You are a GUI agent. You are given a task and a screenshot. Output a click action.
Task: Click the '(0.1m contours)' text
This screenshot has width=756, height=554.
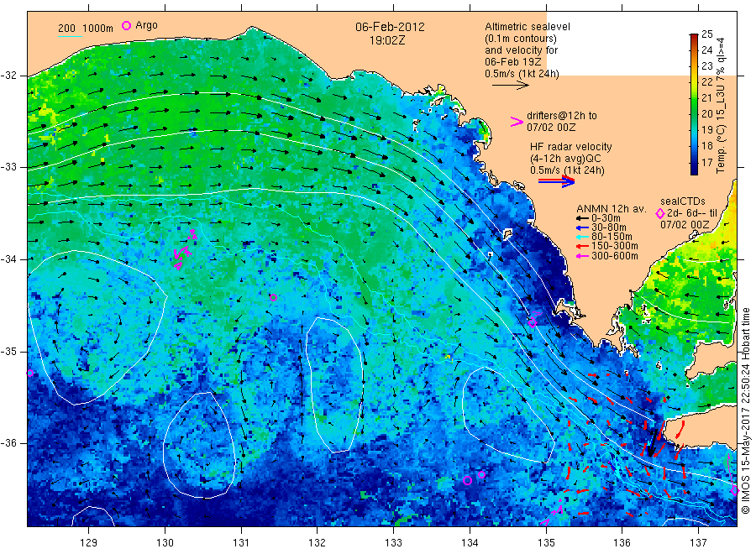coord(521,39)
